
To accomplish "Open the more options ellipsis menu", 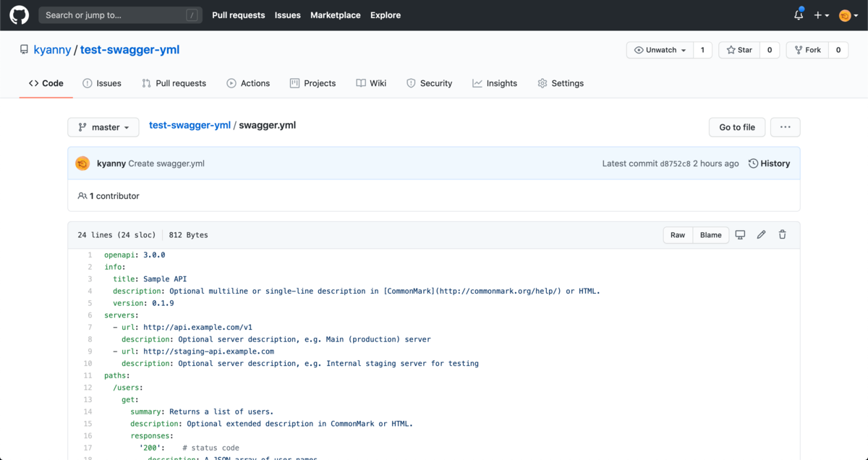I will click(x=786, y=127).
